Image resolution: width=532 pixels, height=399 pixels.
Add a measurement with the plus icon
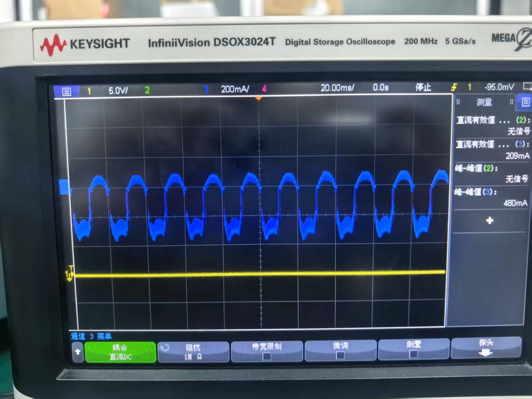490,221
